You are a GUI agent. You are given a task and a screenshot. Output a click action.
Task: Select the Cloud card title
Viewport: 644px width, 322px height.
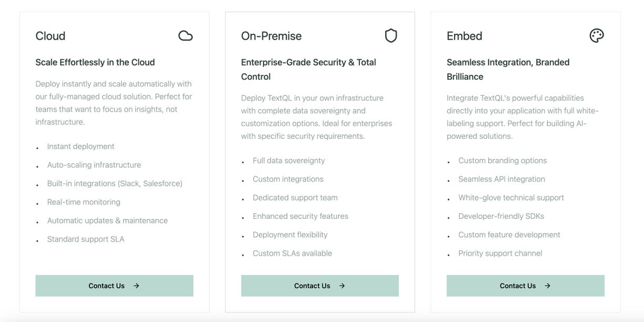pos(51,36)
